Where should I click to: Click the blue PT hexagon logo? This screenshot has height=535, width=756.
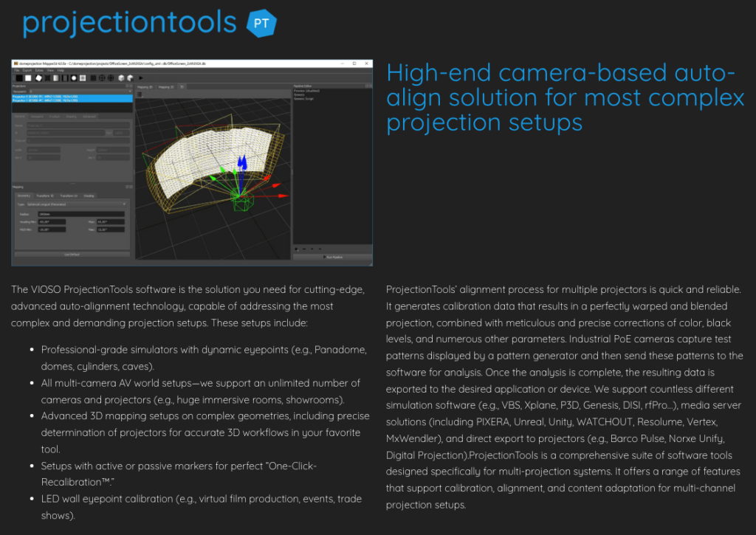click(261, 23)
